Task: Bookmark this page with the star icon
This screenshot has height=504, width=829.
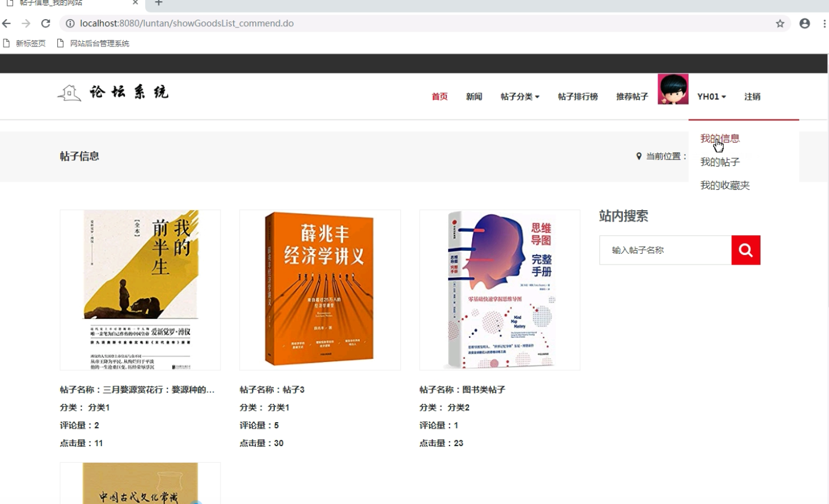Action: click(x=780, y=23)
